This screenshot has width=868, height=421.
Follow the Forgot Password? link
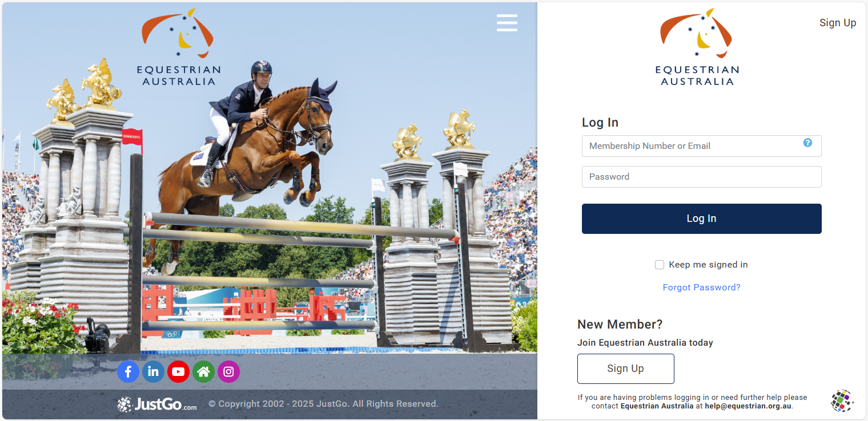[701, 288]
